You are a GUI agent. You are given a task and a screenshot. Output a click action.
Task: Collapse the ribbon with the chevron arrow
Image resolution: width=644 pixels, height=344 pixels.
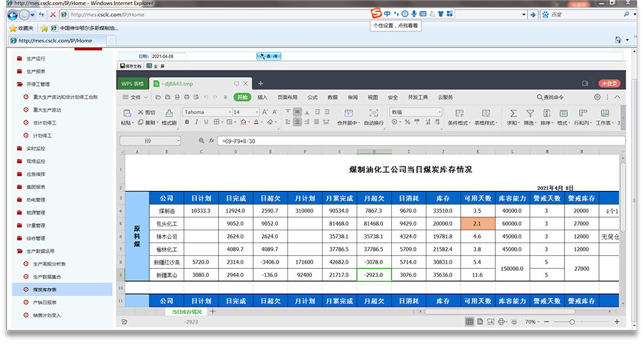[x=618, y=98]
